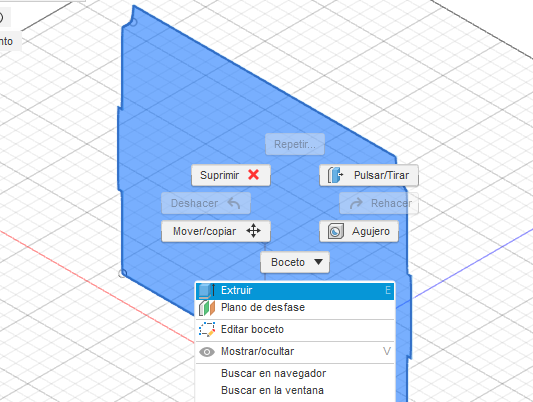Viewport: 533px width, 402px height.
Task: Open the Boceto dropdown
Action: (295, 262)
